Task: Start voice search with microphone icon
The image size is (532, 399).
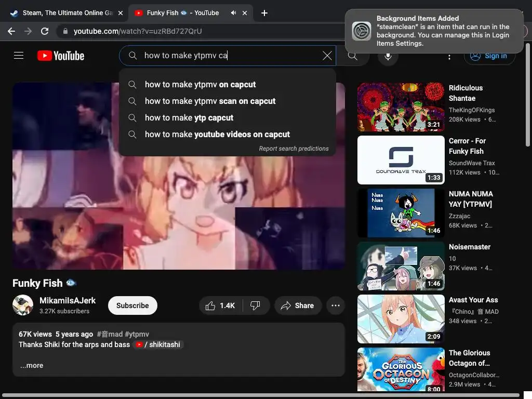Action: (388, 56)
